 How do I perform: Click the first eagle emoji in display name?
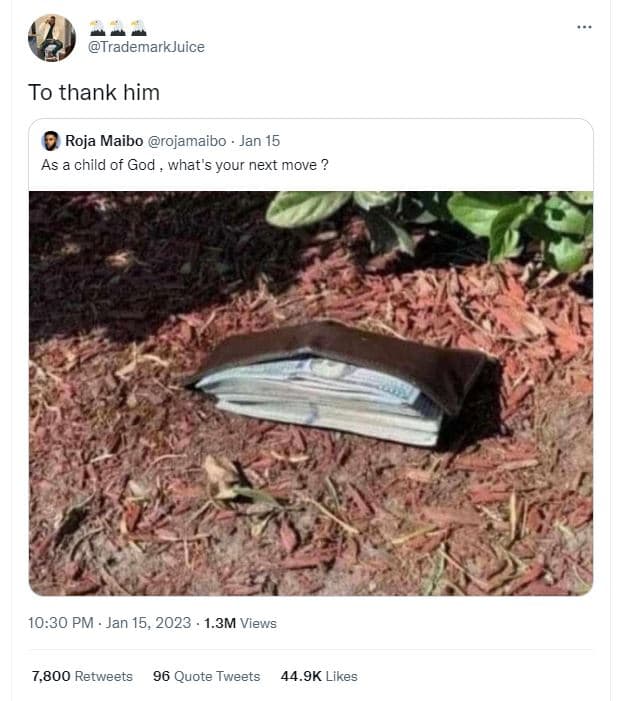click(x=97, y=28)
